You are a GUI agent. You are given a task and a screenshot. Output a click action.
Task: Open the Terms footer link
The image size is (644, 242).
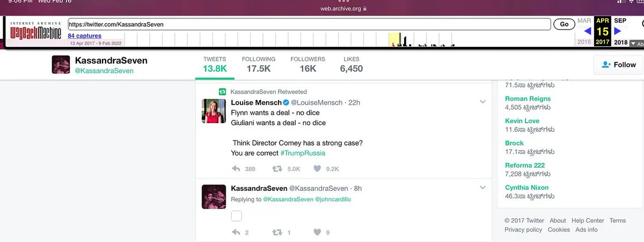click(x=618, y=220)
